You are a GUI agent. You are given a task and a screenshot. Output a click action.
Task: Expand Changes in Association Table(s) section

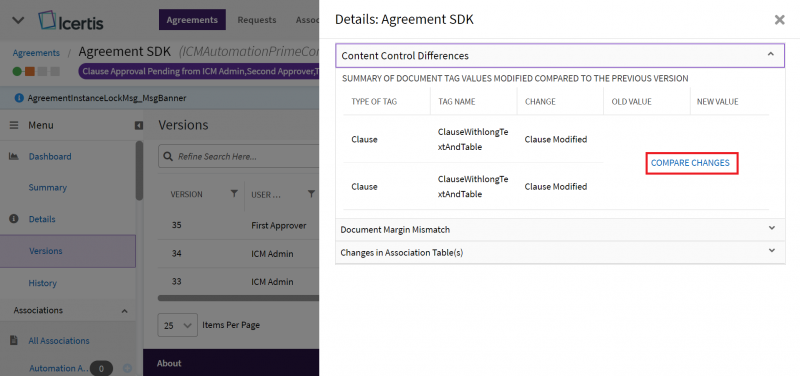pyautogui.click(x=771, y=251)
